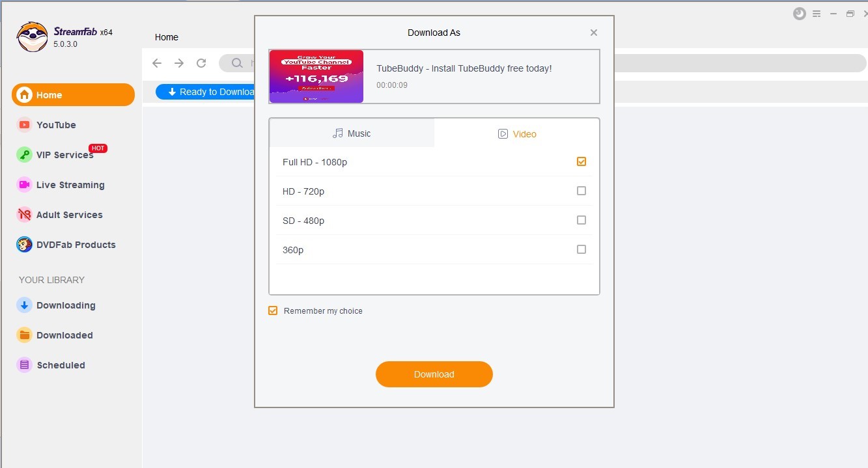Click the Ready to Download button
Screen dimensions: 868x468
[x=206, y=92]
